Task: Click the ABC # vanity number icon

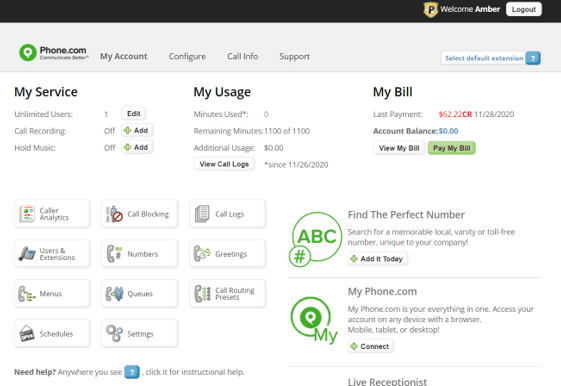Action: (x=315, y=239)
